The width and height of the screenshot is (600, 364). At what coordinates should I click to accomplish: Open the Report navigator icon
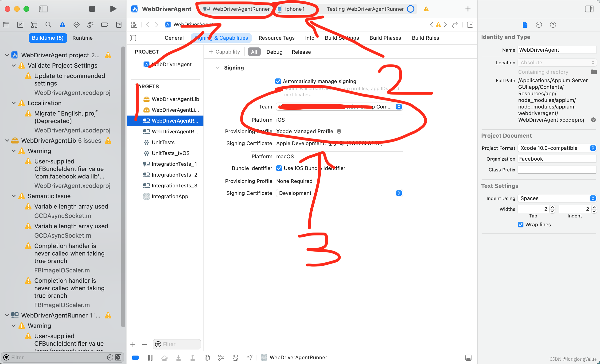(119, 25)
